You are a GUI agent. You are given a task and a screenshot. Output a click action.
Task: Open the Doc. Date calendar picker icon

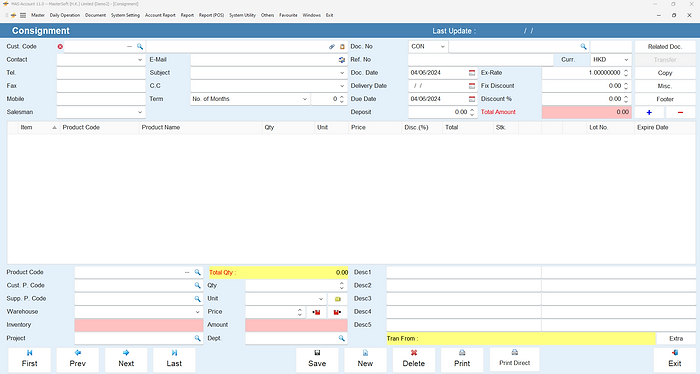[x=472, y=73]
